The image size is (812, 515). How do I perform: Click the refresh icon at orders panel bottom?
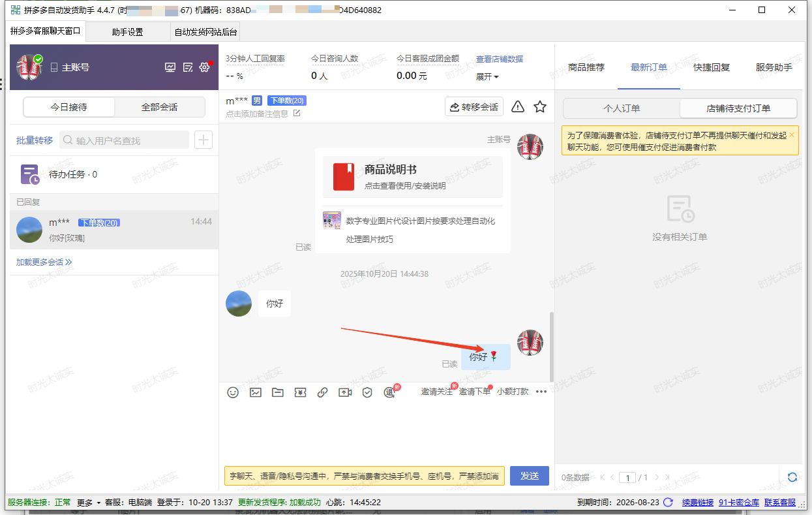[x=792, y=477]
